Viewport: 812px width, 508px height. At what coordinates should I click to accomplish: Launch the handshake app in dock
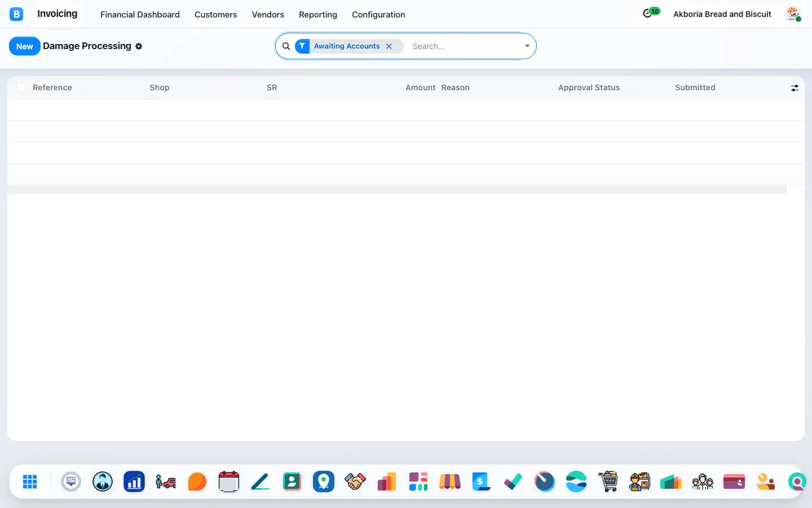coord(355,481)
